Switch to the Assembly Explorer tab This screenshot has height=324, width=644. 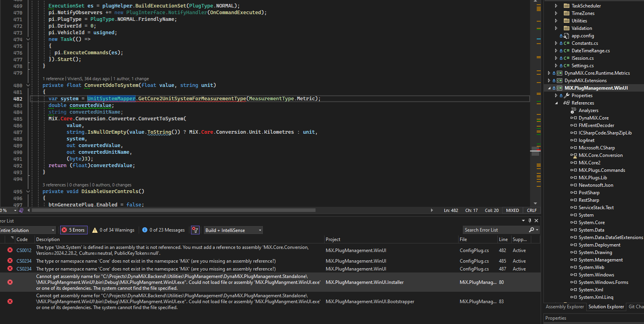564,307
